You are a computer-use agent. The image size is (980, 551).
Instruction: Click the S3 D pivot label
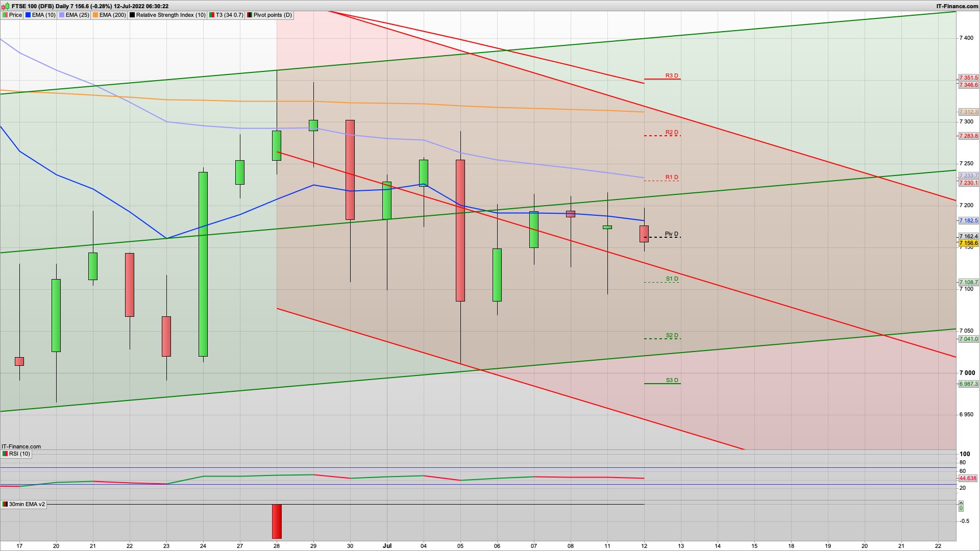coord(672,380)
